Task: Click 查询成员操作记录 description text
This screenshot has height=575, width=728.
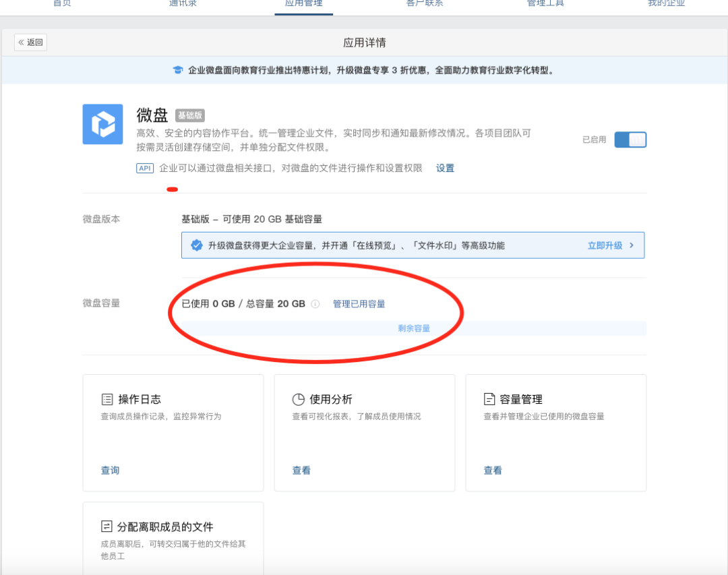Action: click(160, 416)
